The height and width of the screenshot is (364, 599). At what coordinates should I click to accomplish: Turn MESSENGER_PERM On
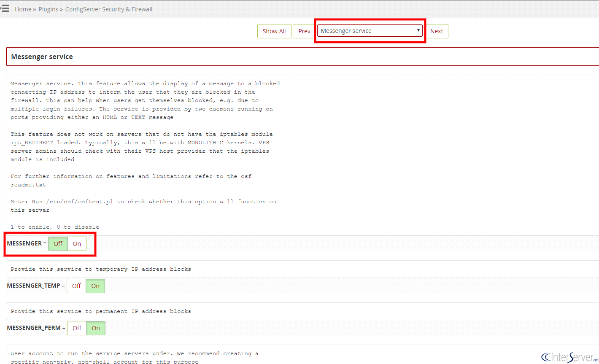(x=96, y=328)
